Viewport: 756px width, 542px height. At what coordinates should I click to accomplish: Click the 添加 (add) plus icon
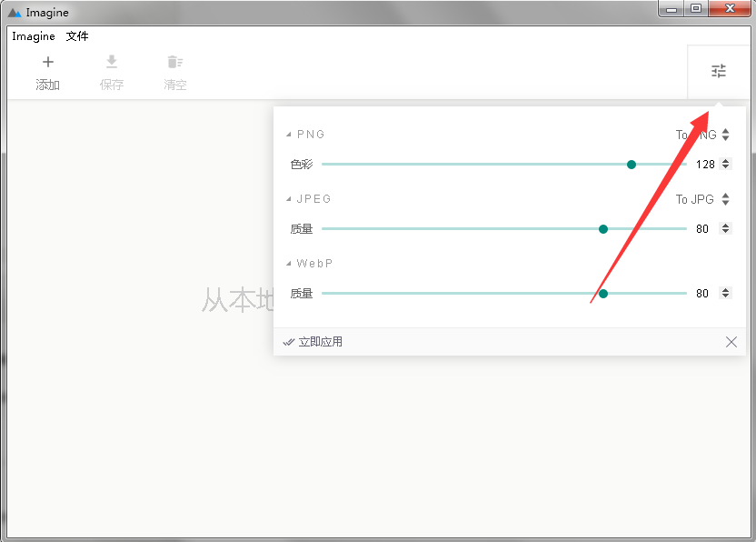48,62
